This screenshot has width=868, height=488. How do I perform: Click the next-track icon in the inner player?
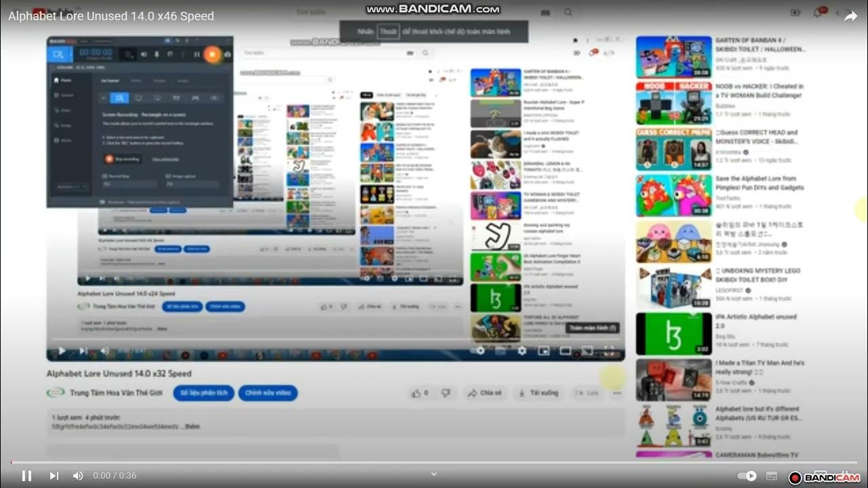click(x=84, y=350)
